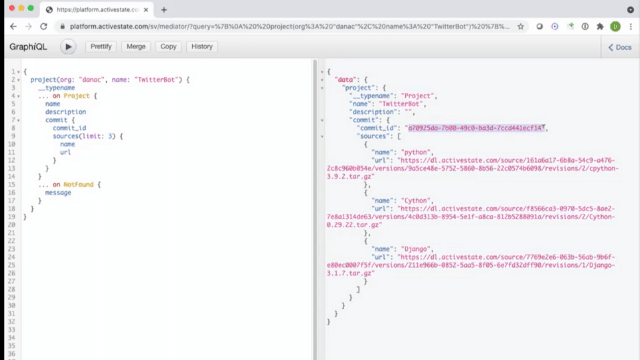The height and width of the screenshot is (360, 640).
Task: Click 'description' field in query editor
Action: (66, 112)
